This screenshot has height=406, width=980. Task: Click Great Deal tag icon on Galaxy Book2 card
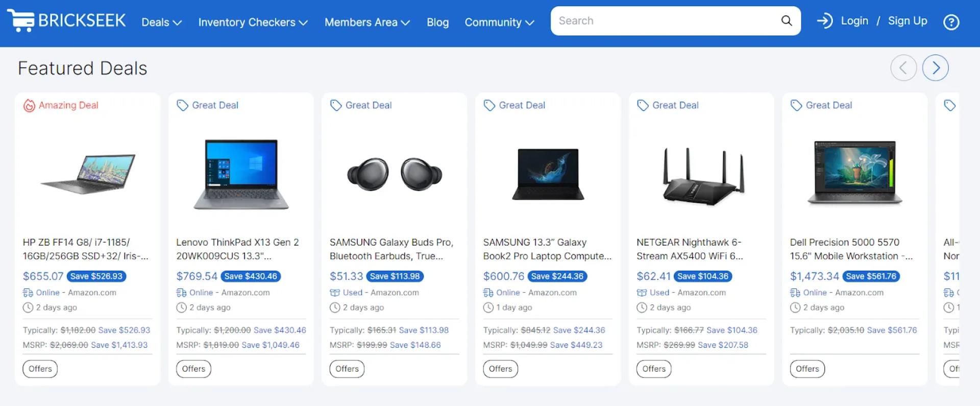tap(489, 106)
